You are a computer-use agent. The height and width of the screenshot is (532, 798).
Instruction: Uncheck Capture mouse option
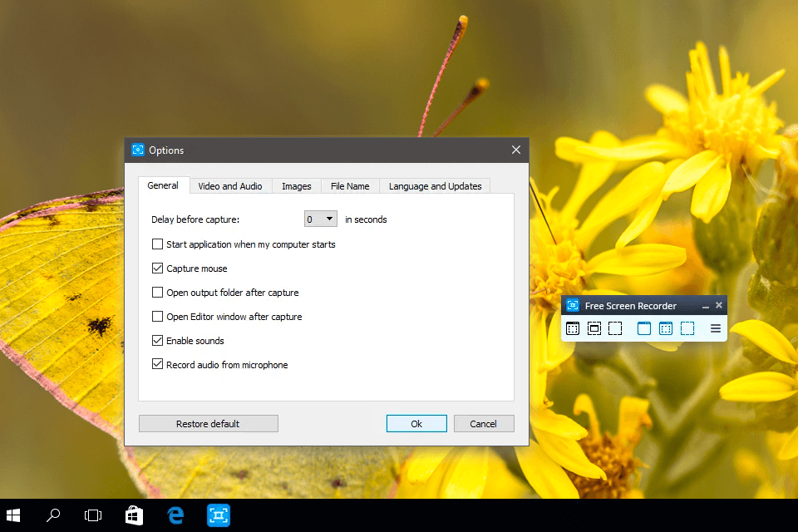point(157,268)
